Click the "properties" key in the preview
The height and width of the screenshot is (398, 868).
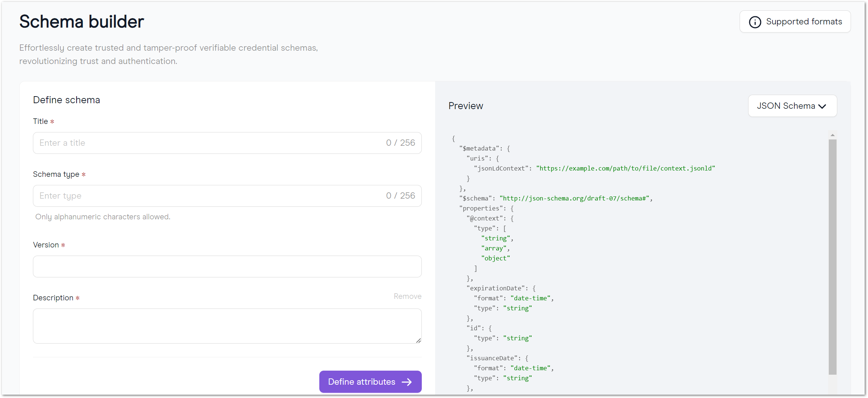pos(481,208)
